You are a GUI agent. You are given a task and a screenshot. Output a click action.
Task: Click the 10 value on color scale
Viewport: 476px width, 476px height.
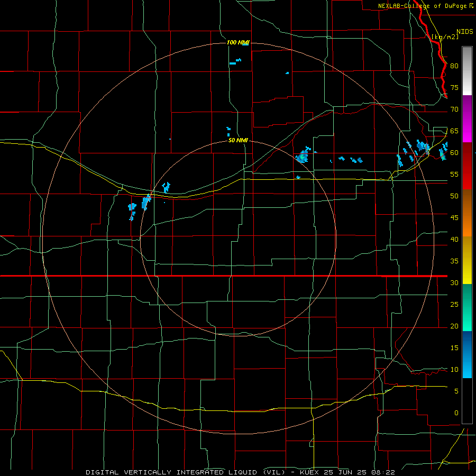pos(454,370)
